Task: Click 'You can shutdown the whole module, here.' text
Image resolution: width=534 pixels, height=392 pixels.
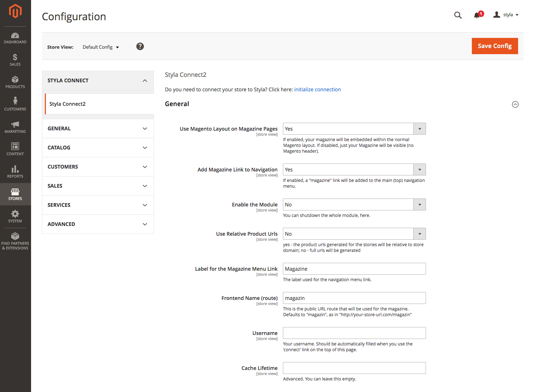Action: point(327,215)
